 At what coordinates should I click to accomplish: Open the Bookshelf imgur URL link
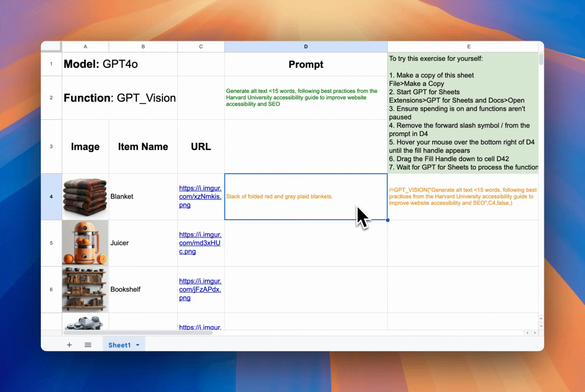[x=200, y=289]
